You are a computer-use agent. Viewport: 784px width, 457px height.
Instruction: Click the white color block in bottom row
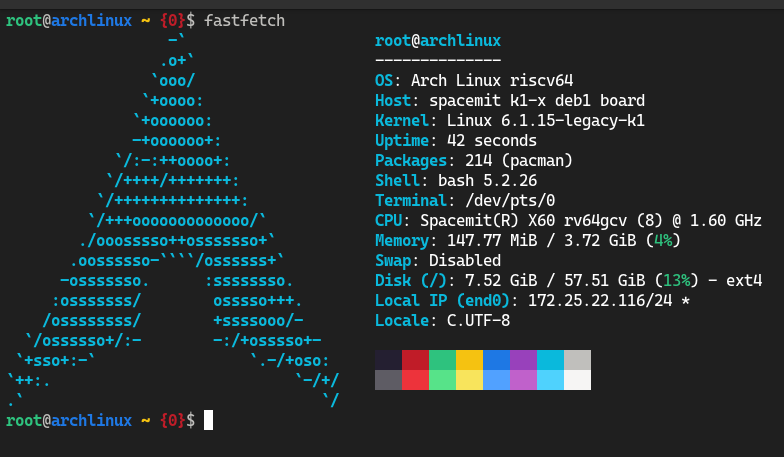pyautogui.click(x=578, y=380)
